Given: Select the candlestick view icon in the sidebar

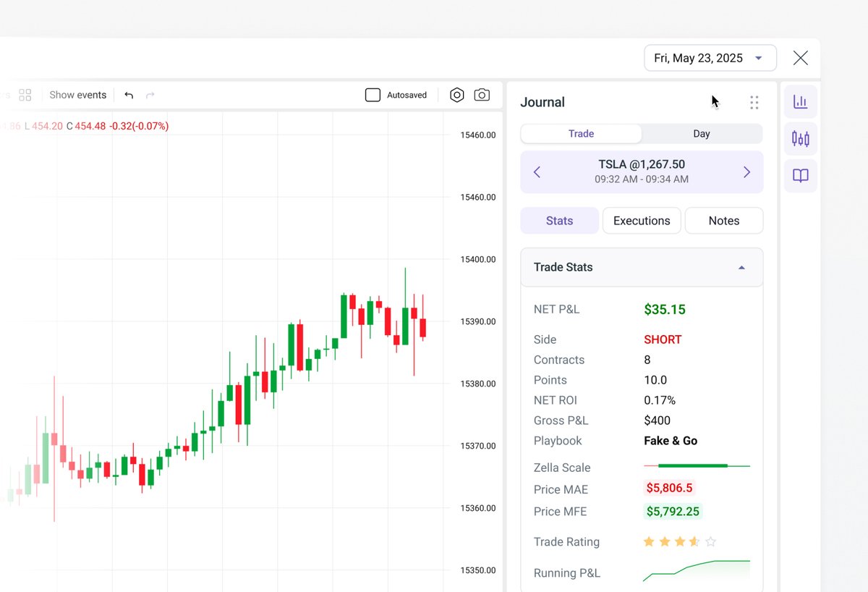Looking at the screenshot, I should tap(800, 138).
